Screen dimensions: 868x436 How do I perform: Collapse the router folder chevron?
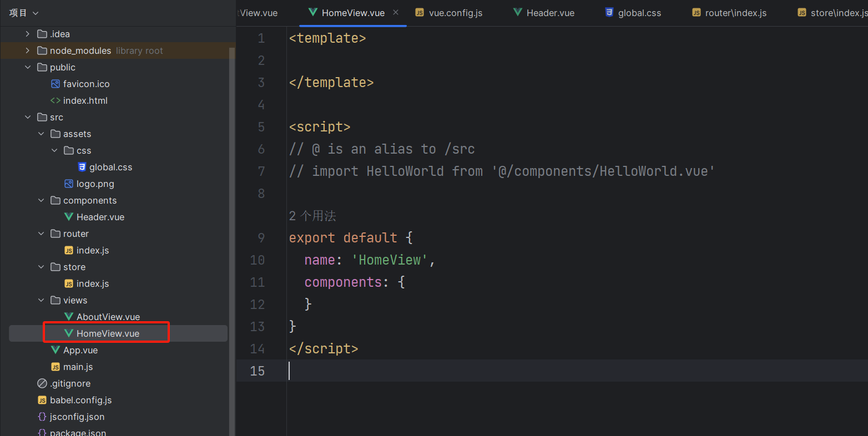41,234
